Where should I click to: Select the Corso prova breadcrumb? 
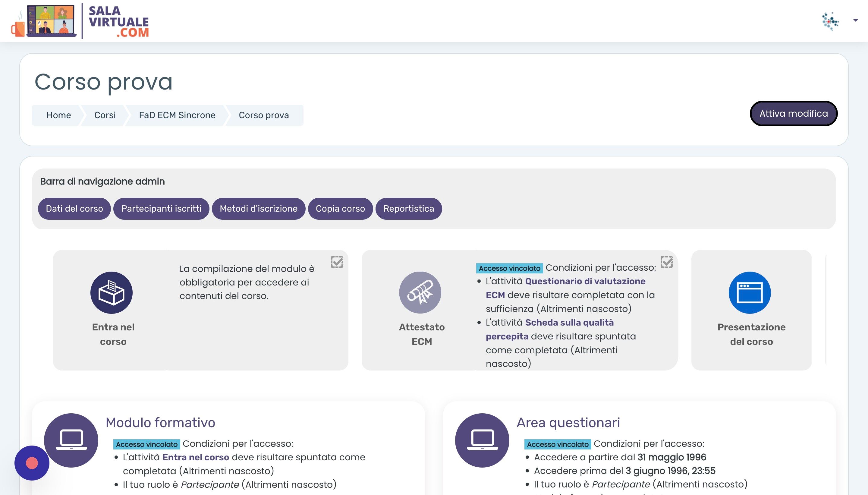coord(264,115)
